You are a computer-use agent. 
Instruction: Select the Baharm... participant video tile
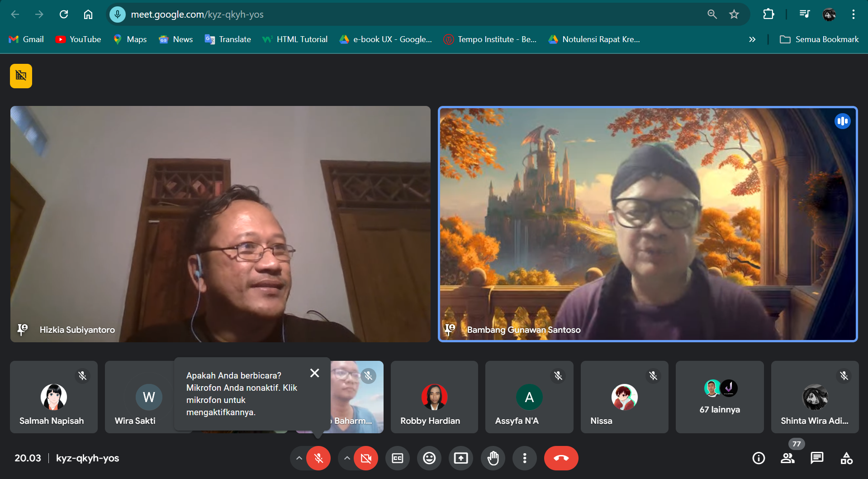357,397
